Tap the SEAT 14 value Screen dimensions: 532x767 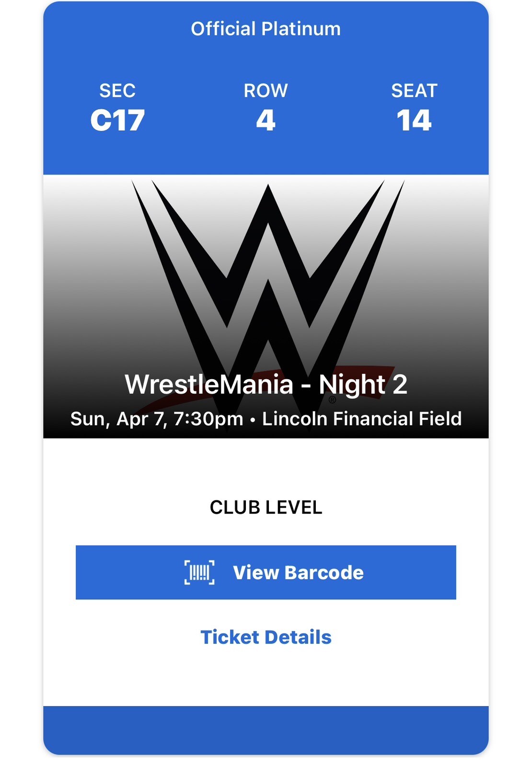click(x=415, y=120)
